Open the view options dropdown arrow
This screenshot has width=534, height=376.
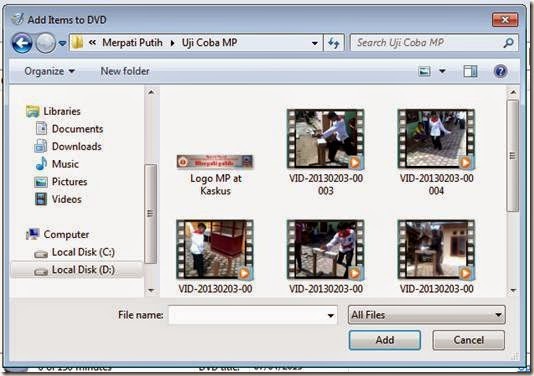442,71
